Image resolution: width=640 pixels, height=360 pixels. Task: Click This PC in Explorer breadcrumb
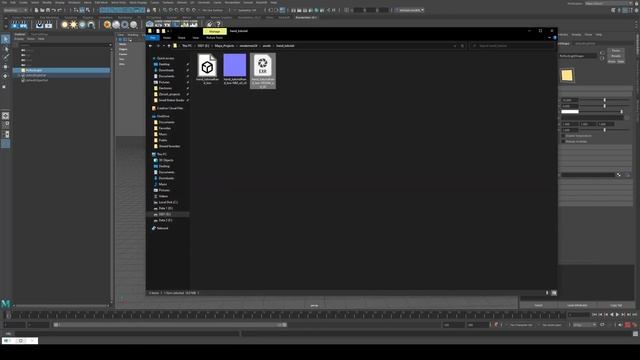[x=187, y=46]
